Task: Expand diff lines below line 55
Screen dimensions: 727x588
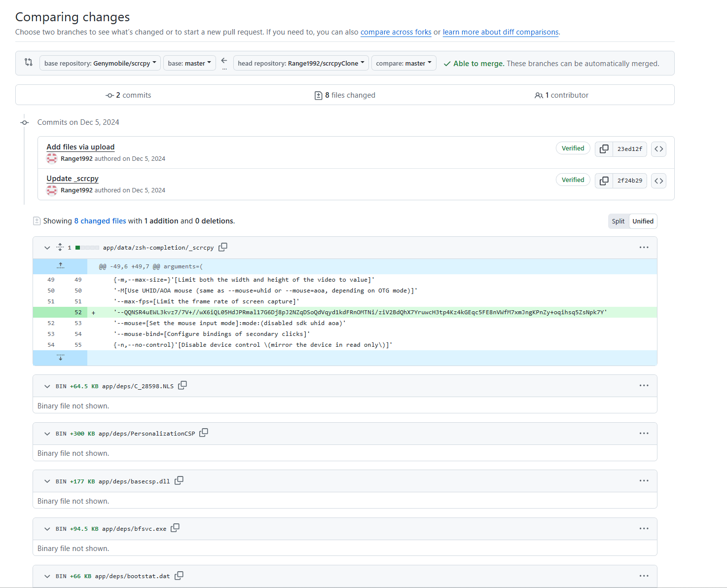Action: coord(60,358)
